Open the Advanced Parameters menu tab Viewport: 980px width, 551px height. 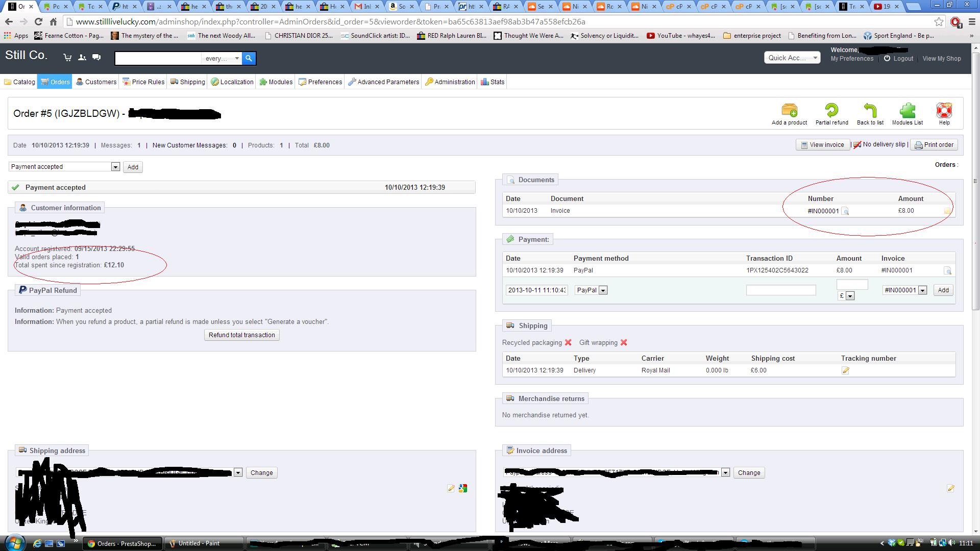[383, 82]
